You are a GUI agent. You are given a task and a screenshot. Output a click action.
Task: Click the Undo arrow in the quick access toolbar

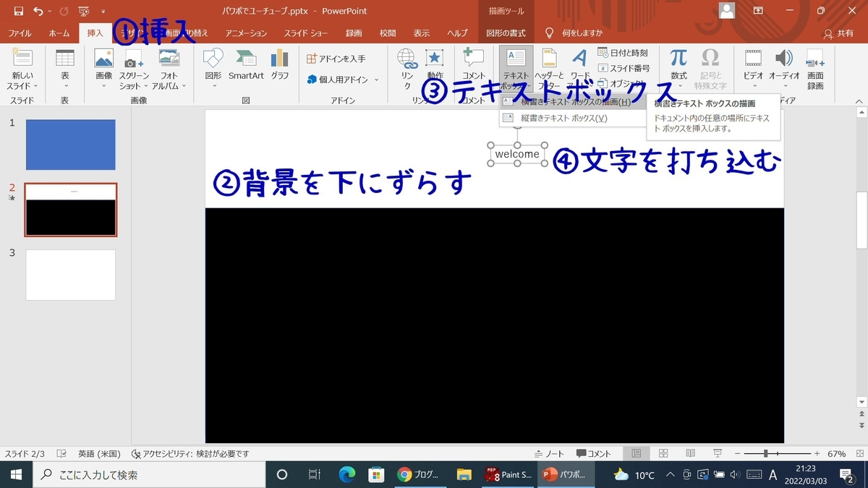pyautogui.click(x=38, y=11)
